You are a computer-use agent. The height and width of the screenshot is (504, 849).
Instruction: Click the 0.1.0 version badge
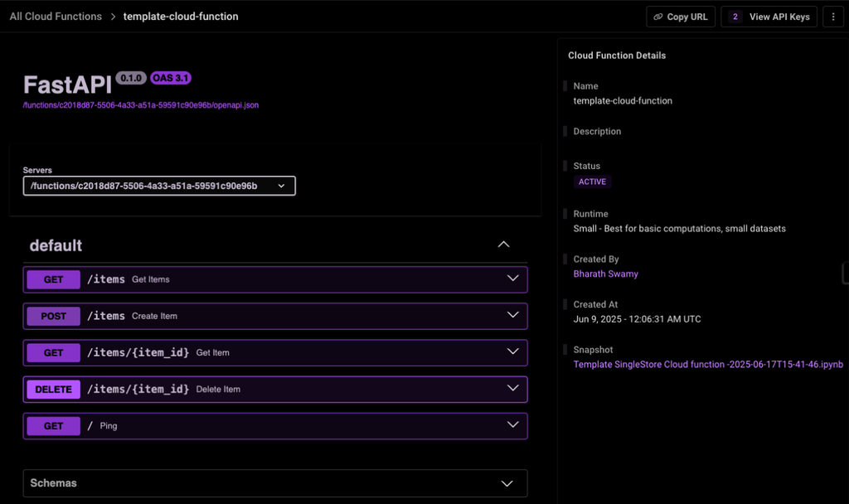(131, 78)
